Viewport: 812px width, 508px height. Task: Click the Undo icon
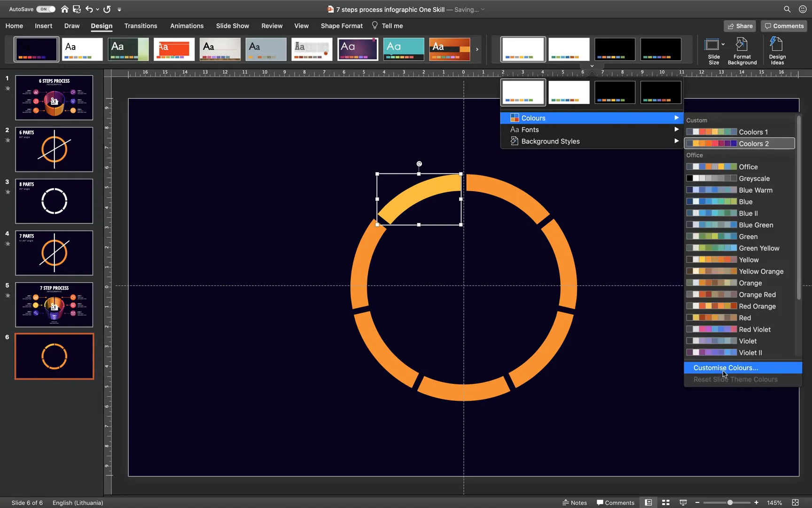pos(89,9)
